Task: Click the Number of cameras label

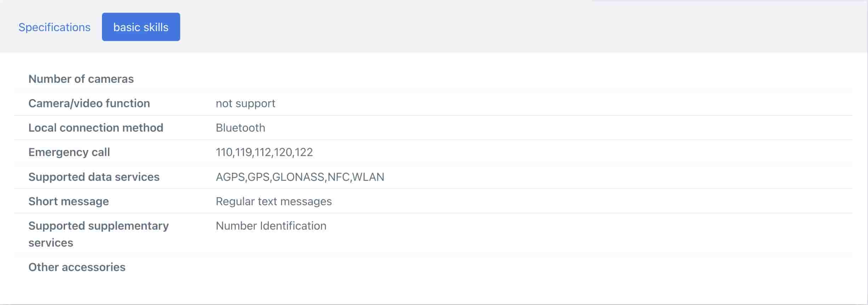Action: [x=81, y=79]
